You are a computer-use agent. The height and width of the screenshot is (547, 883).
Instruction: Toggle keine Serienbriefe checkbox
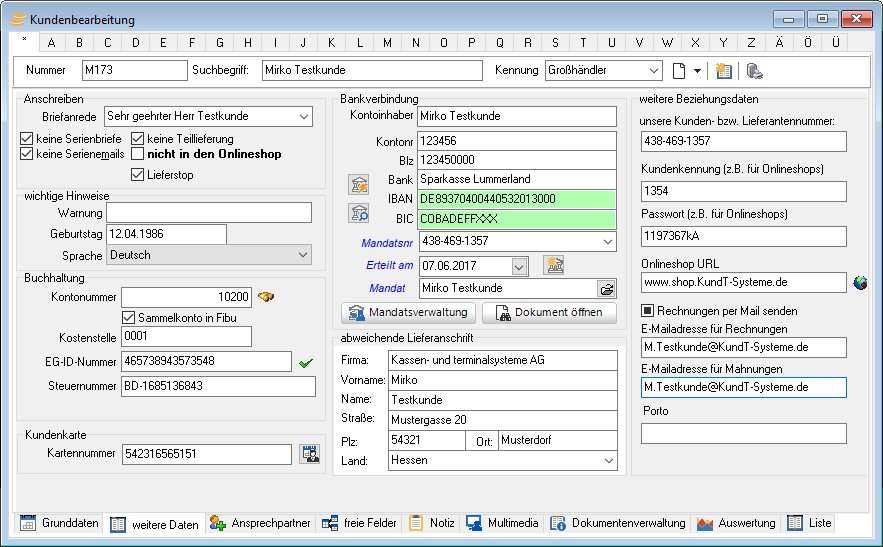(26, 139)
